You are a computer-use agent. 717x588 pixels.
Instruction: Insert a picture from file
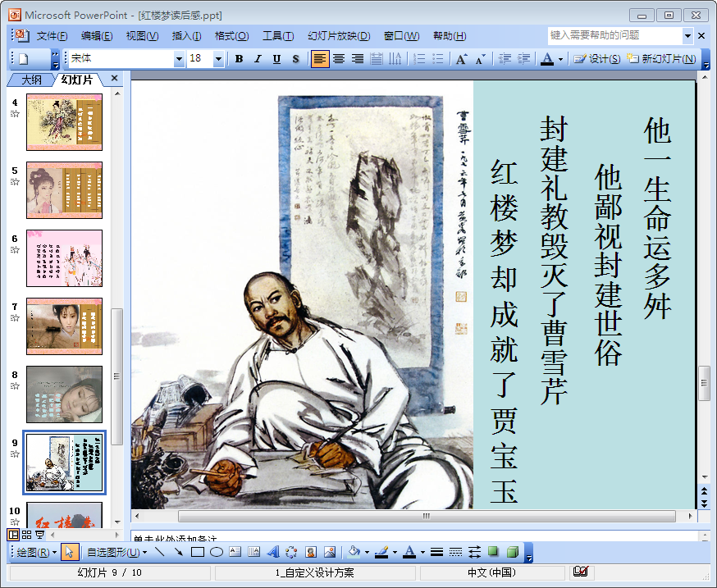(330, 552)
